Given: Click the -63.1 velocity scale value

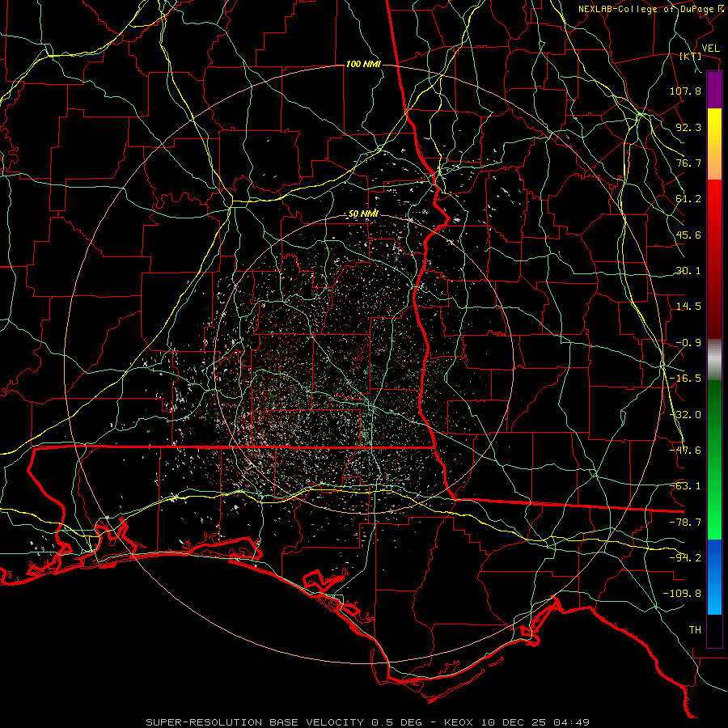Looking at the screenshot, I should click(x=685, y=486).
